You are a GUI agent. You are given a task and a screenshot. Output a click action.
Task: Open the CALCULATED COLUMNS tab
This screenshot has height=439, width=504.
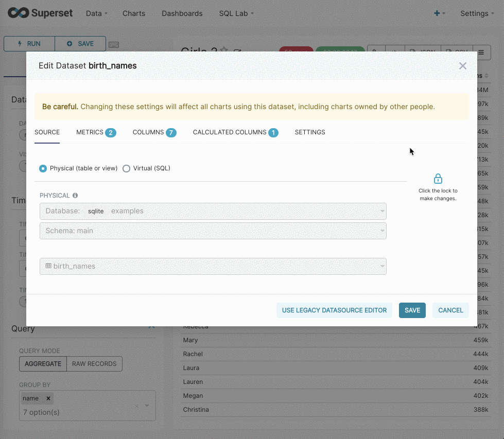[235, 132]
